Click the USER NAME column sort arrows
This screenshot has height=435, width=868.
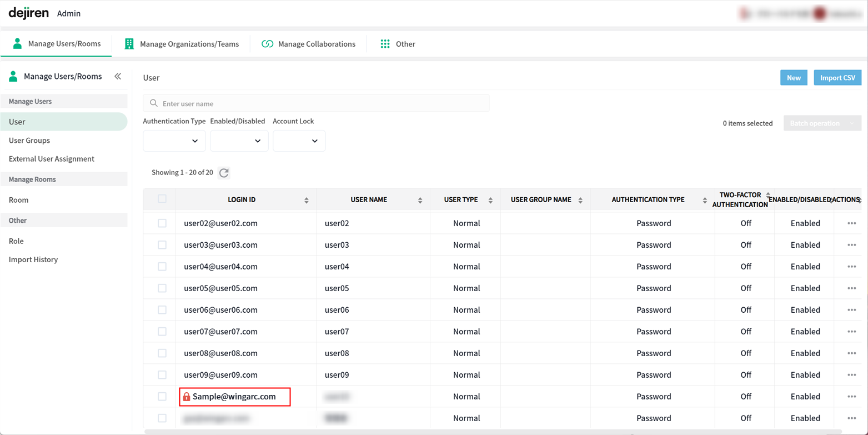pyautogui.click(x=420, y=200)
